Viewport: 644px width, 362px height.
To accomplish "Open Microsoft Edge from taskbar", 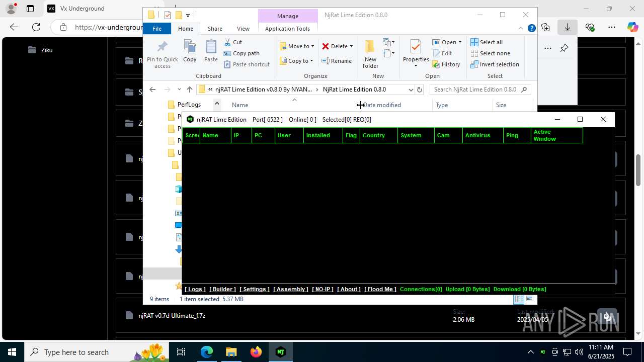I will click(x=207, y=352).
